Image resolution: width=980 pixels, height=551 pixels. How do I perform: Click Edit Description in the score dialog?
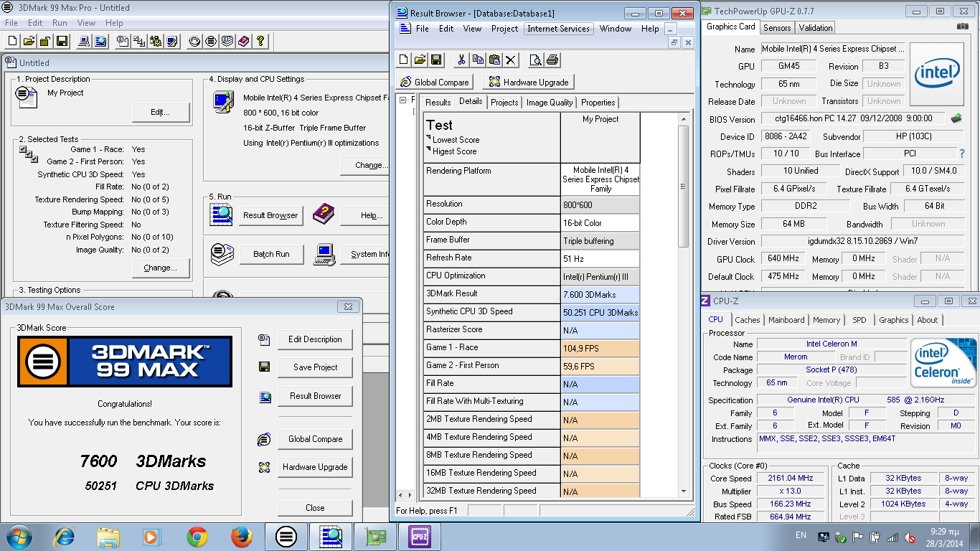tap(315, 339)
